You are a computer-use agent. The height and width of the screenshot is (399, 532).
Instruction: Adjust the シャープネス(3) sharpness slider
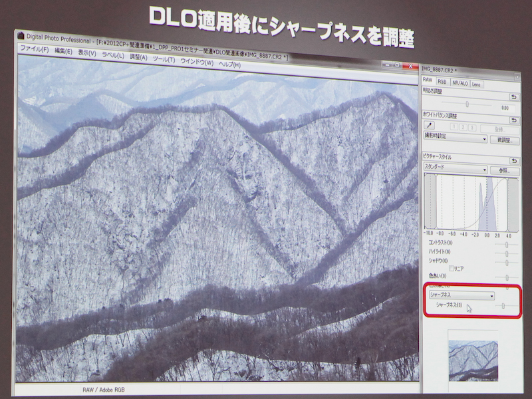(504, 305)
